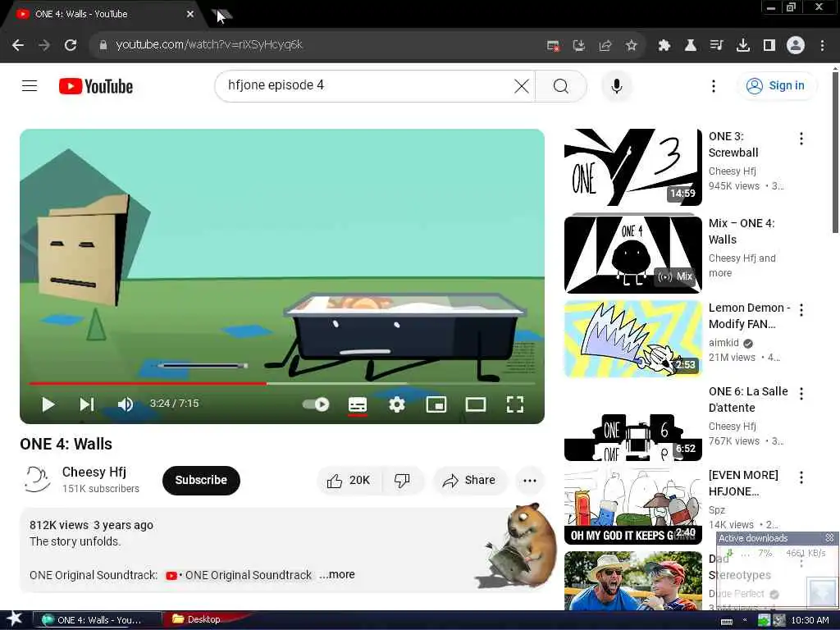Open the browser share page icon
The width and height of the screenshot is (840, 630).
pyautogui.click(x=605, y=45)
